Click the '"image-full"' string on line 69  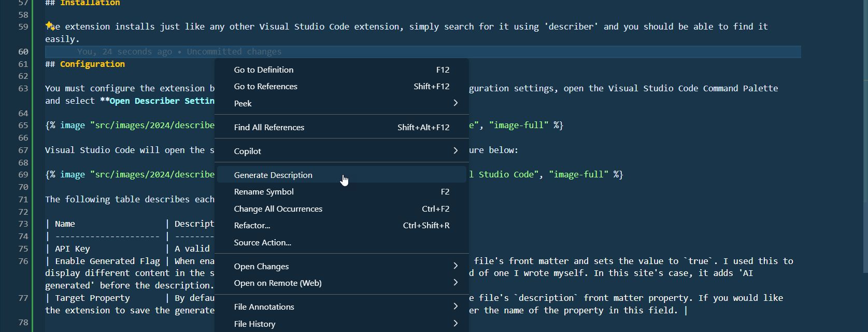pyautogui.click(x=579, y=174)
